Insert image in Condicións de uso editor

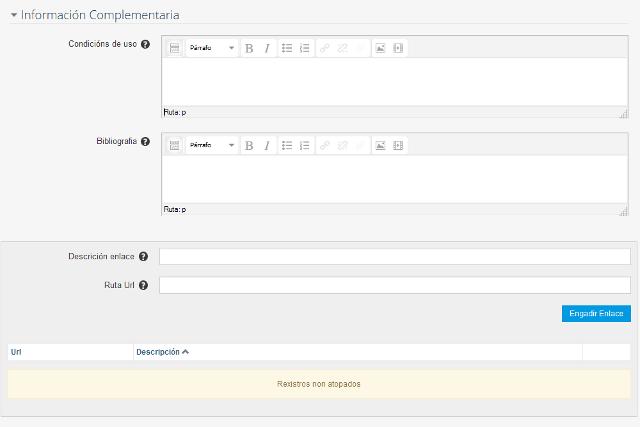pos(380,48)
